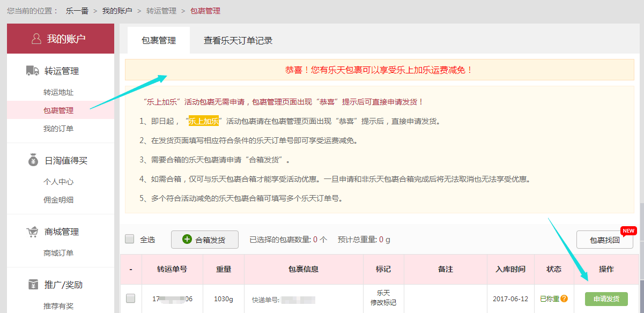The image size is (644, 313).
Task: Open 推荐有奖 in the sidebar
Action: pos(58,306)
